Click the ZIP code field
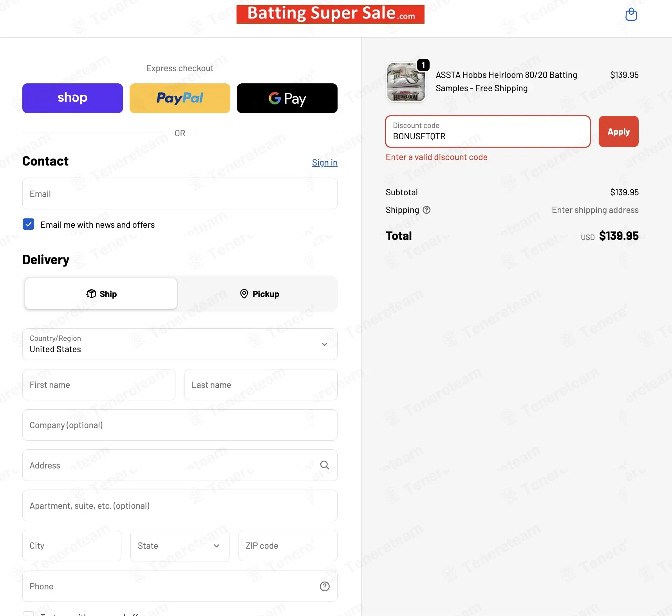The width and height of the screenshot is (672, 616). coord(288,546)
